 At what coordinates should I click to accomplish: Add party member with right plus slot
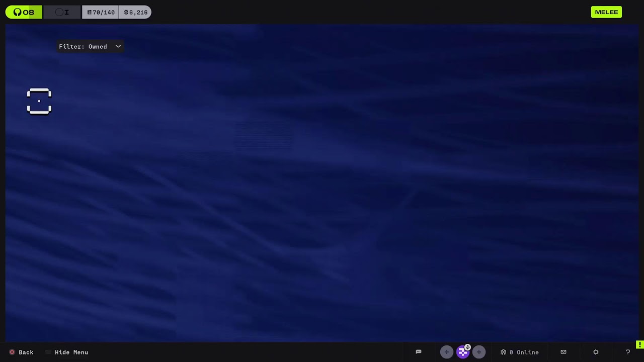pos(478,352)
